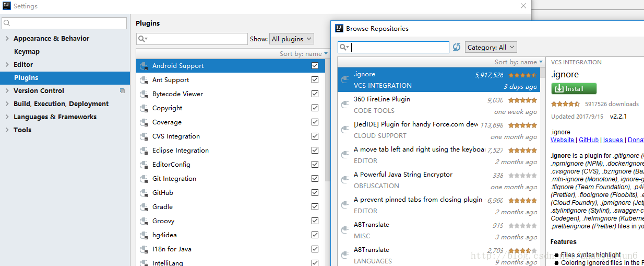Select Plugins in settings tree
This screenshot has width=644, height=266.
[65, 78]
